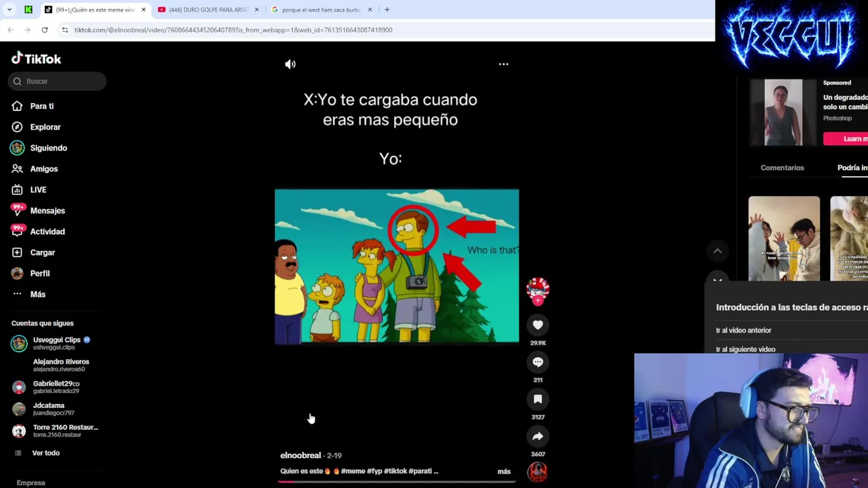Click the Cargar plus square icon
This screenshot has height=488, width=868.
click(17, 252)
